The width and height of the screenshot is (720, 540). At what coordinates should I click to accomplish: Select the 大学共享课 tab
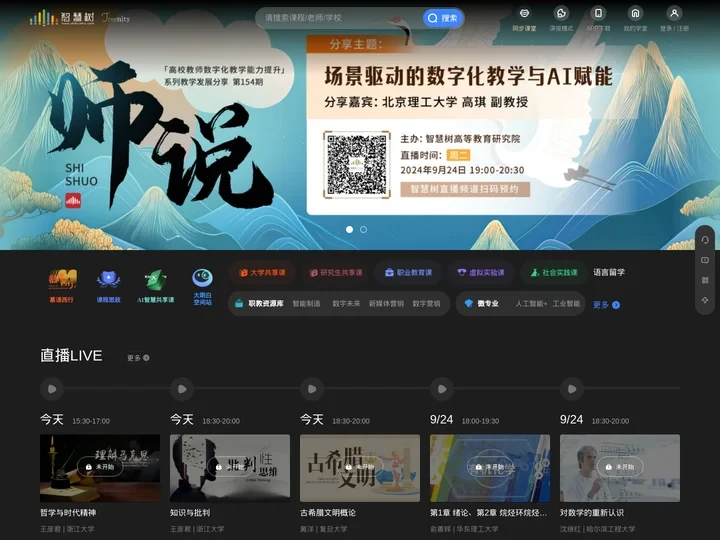click(x=262, y=272)
